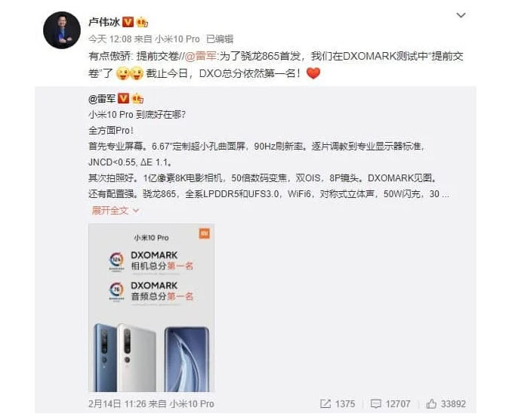Open the quoted author @雷军 name
Viewport: 509px width, 420px height.
tap(102, 98)
